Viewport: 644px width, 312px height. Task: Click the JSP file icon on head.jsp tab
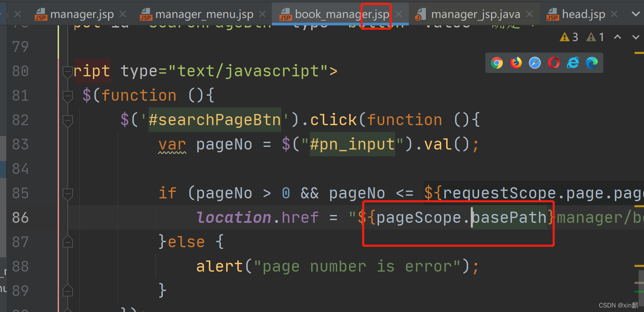point(552,15)
